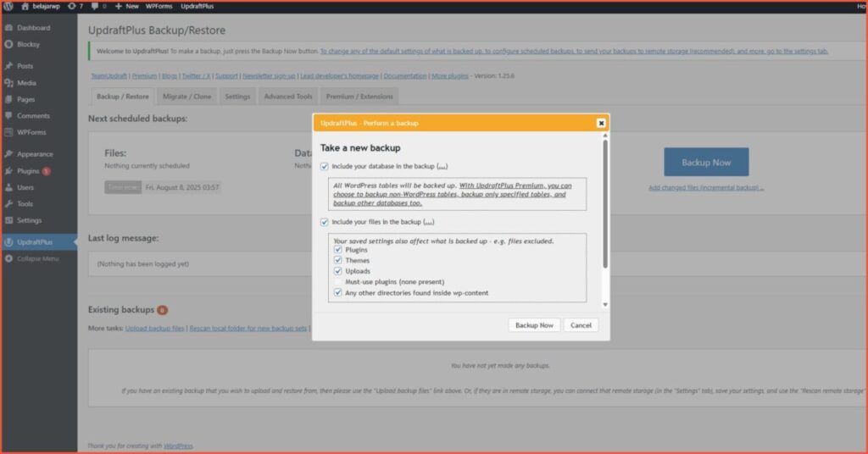Uncheck the Themes checkbox
868x454 pixels.
337,260
